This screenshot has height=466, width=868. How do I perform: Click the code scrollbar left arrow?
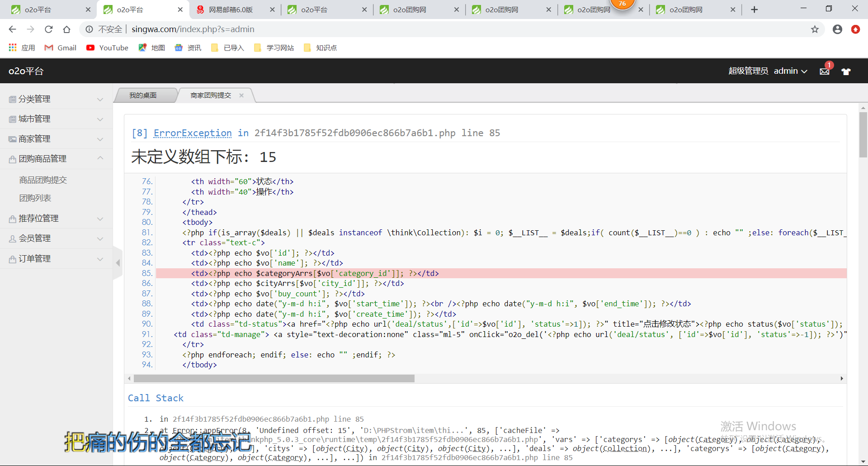pos(129,378)
